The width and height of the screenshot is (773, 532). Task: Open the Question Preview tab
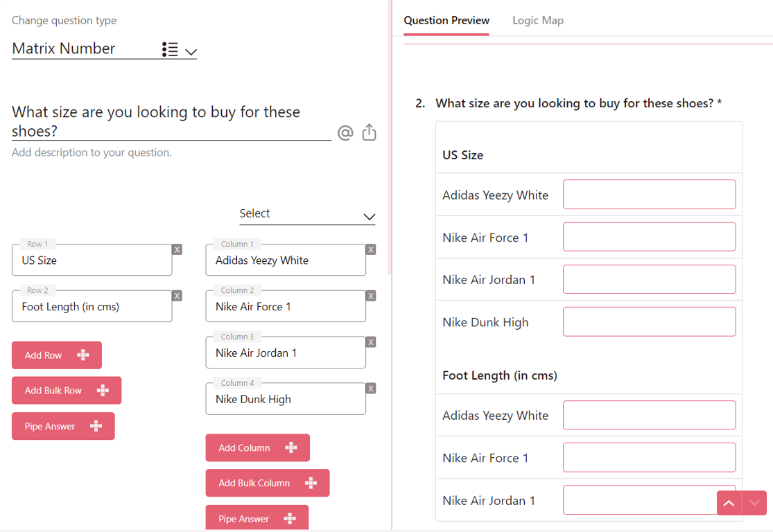point(446,20)
